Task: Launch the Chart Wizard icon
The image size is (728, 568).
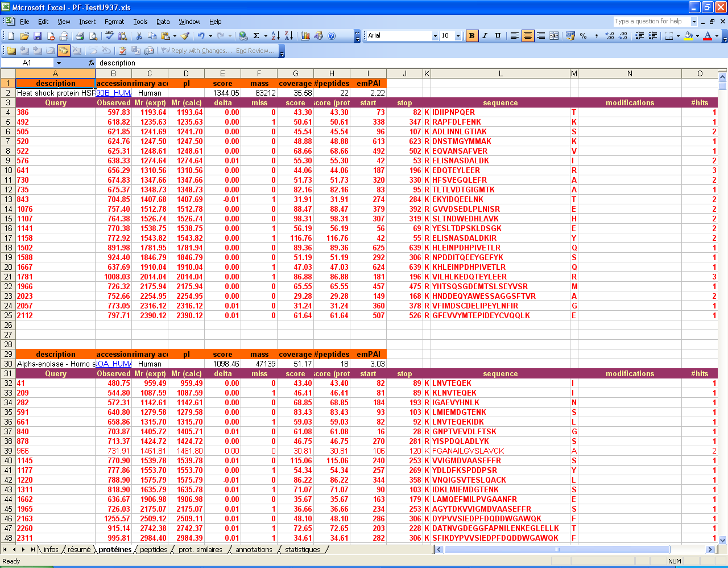Action: [305, 36]
